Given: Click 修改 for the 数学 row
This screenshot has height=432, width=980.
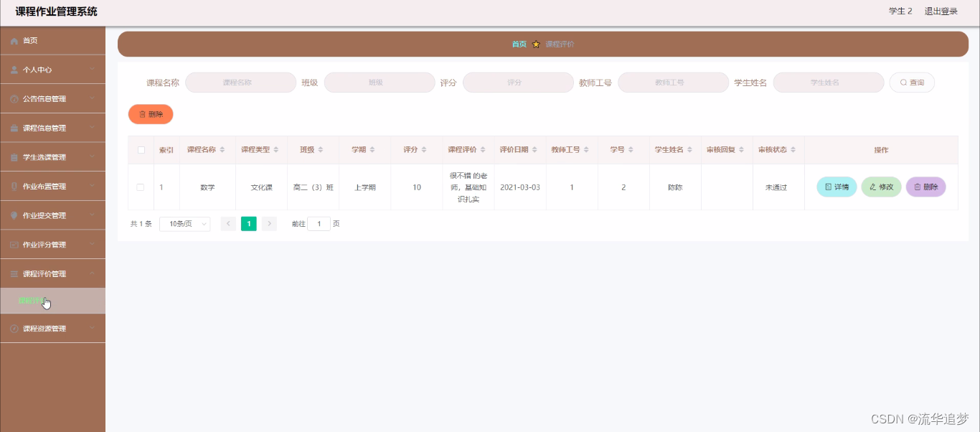Looking at the screenshot, I should click(881, 187).
